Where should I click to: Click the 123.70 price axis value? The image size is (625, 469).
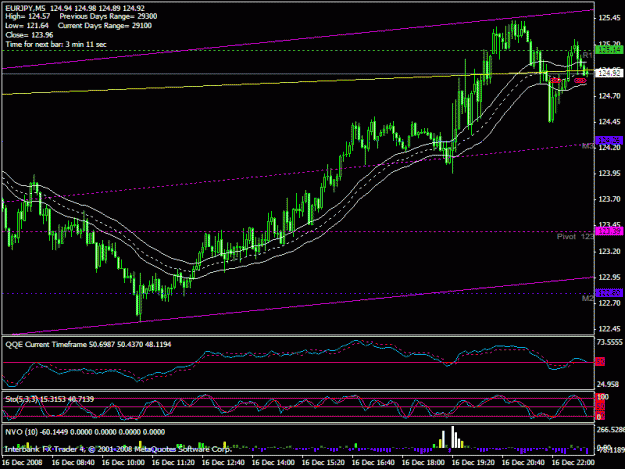(x=609, y=199)
